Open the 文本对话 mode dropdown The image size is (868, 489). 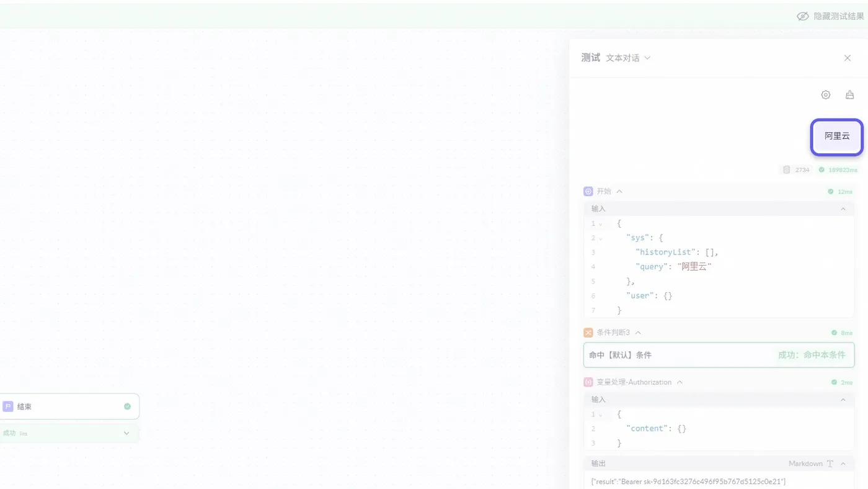click(628, 58)
